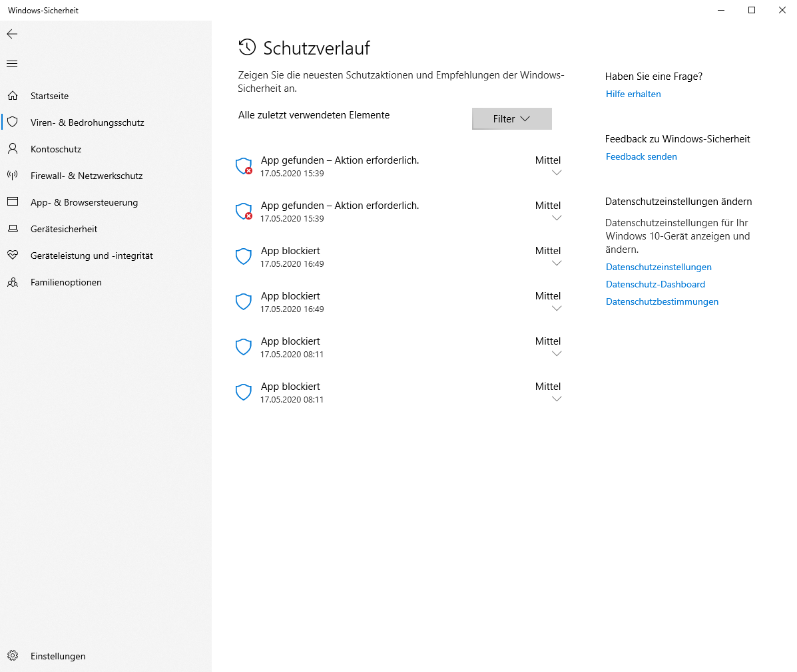This screenshot has height=672, width=797.
Task: Click the Gerätesicherheit laptop icon
Action: point(13,229)
